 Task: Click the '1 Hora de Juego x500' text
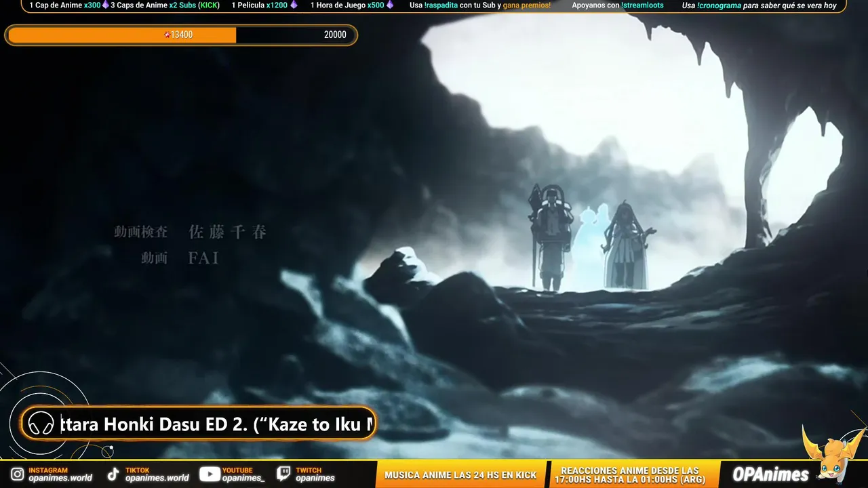coord(347,5)
